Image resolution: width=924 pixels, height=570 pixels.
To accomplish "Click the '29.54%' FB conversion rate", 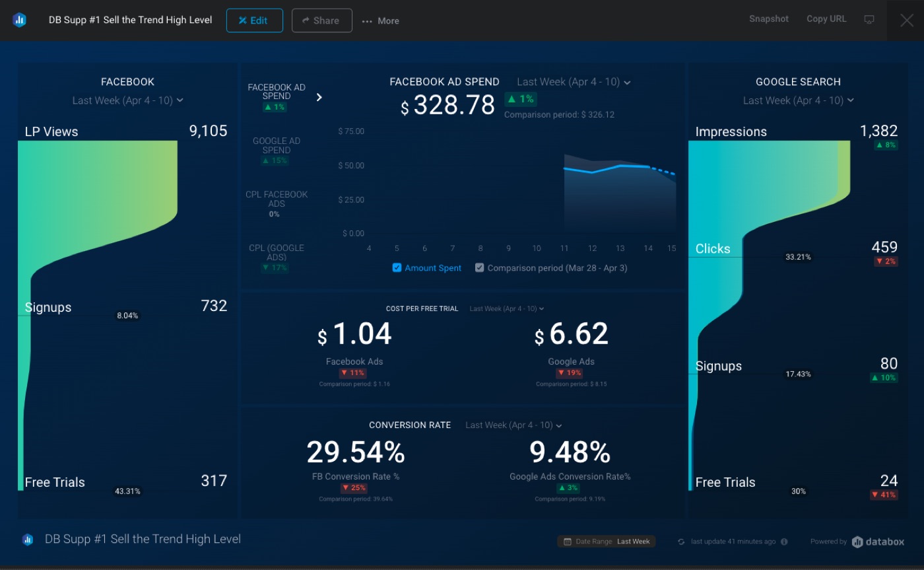I will pos(356,452).
